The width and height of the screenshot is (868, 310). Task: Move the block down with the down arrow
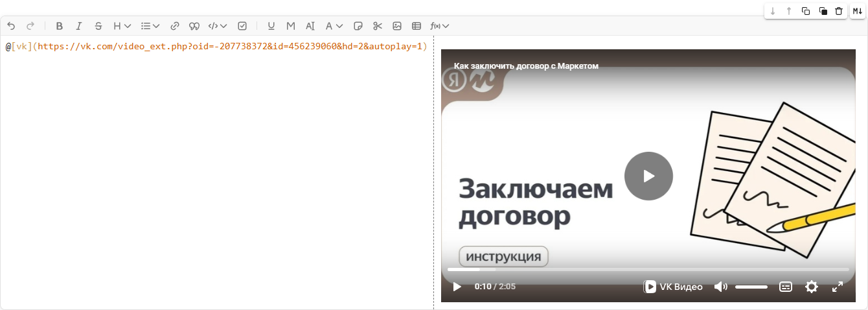point(773,11)
